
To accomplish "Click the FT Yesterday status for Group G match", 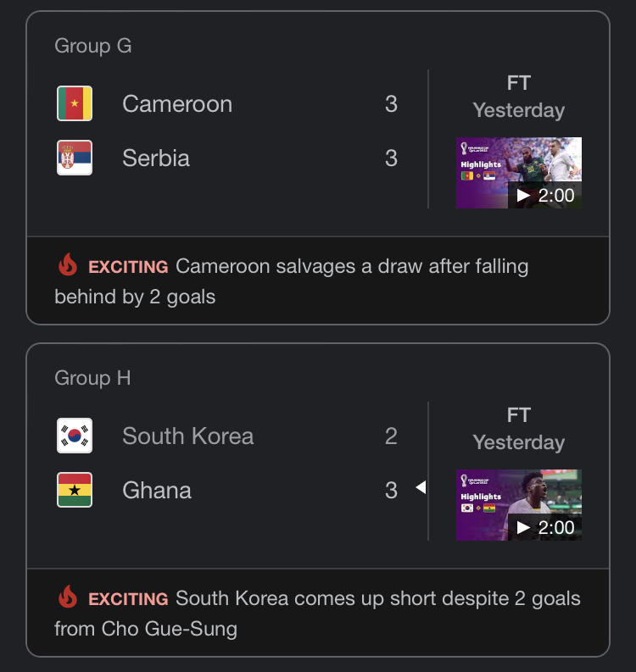I will click(519, 97).
